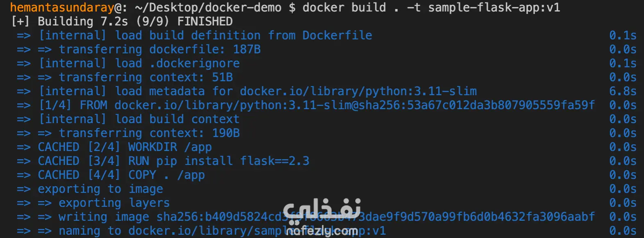Screen dimensions: 644x238
Task: Click the nafezly Arabic logo watermark
Action: [x=322, y=210]
